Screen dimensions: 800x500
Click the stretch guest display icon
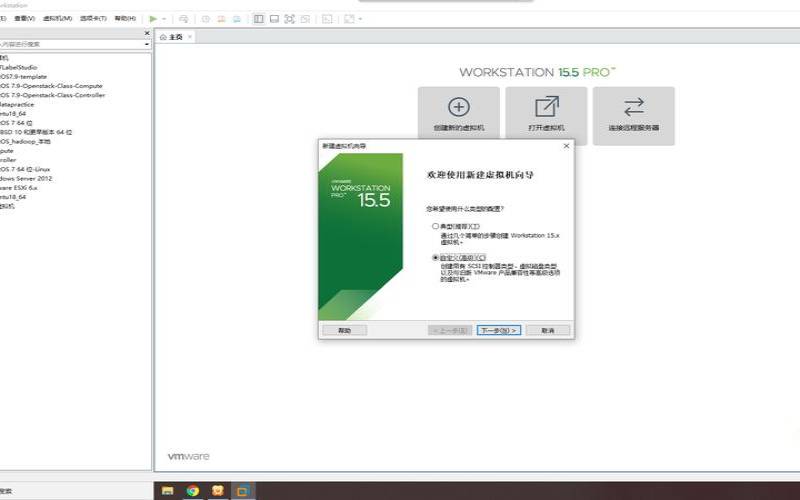coord(349,19)
